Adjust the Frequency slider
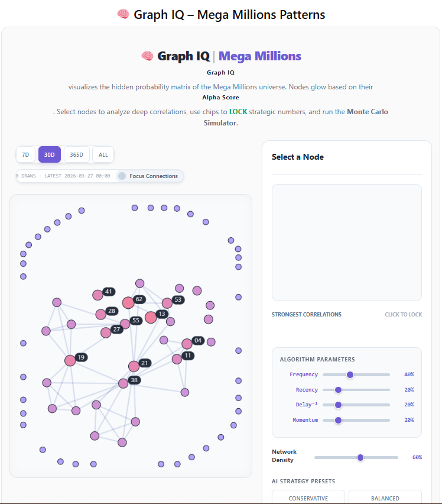Viewport: 442px width, 504px height. click(350, 374)
